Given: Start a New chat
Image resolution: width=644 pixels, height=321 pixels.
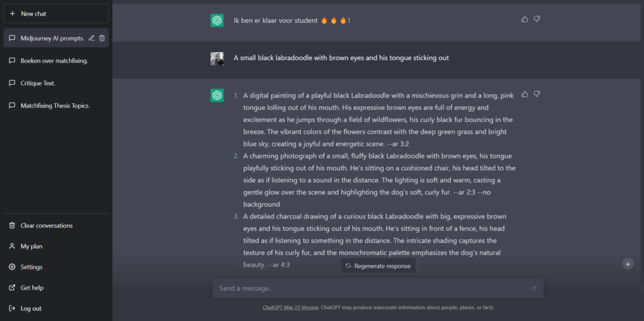Looking at the screenshot, I should [x=56, y=14].
